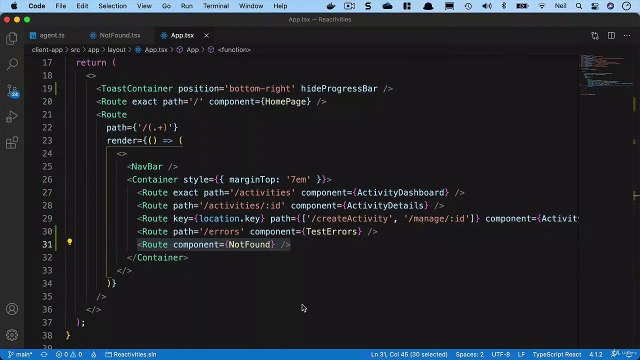
Task: Open the Run and Debug view
Action: tap(12, 117)
